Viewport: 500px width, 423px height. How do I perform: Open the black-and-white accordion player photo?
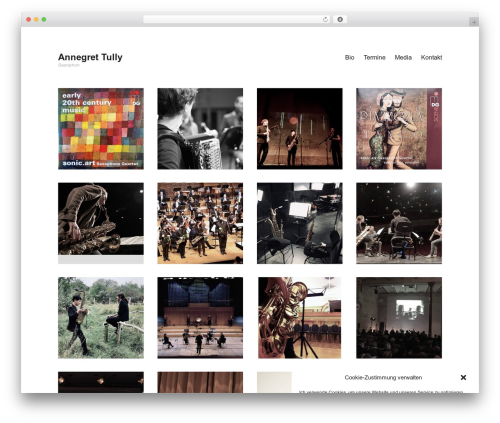200,129
